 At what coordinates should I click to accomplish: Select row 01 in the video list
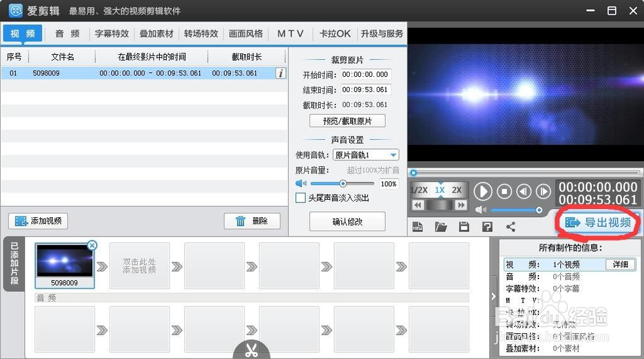tap(144, 73)
